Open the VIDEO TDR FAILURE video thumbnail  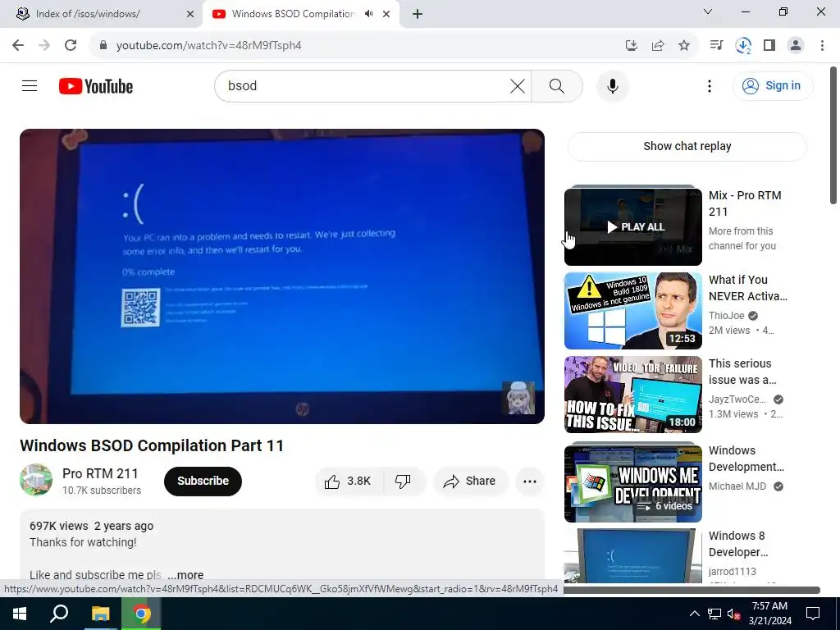(632, 395)
